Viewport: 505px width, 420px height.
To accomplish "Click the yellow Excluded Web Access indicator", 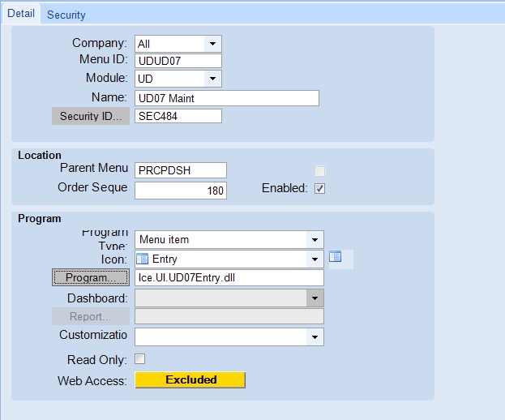I will 190,379.
